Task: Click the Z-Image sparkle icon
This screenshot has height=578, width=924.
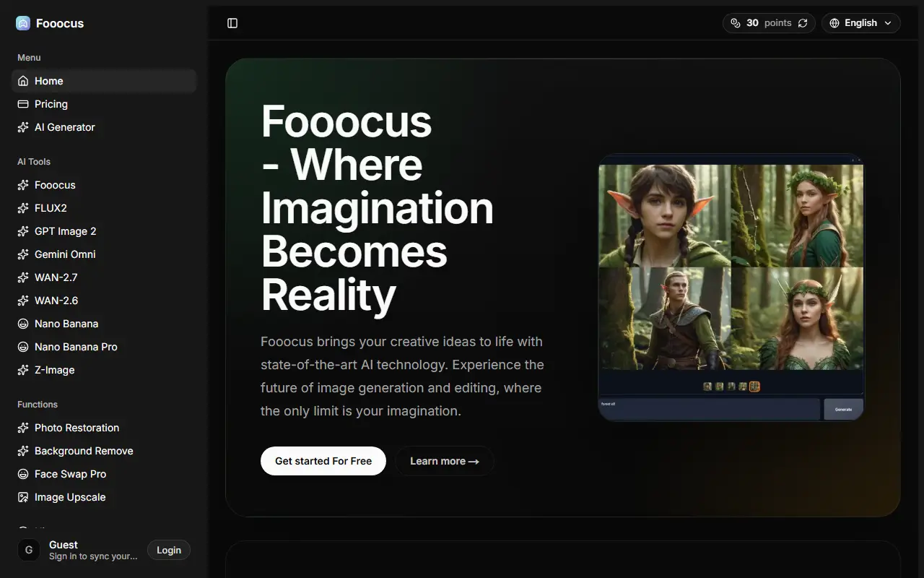Action: coord(23,370)
